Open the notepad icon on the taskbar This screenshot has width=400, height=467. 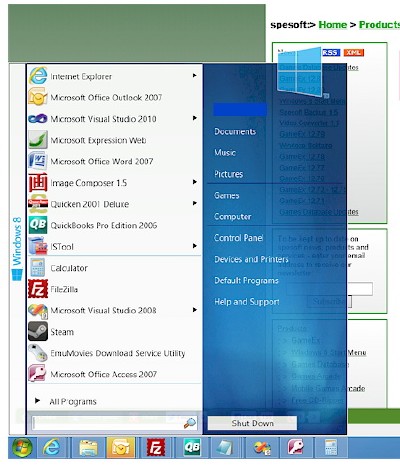(x=225, y=448)
